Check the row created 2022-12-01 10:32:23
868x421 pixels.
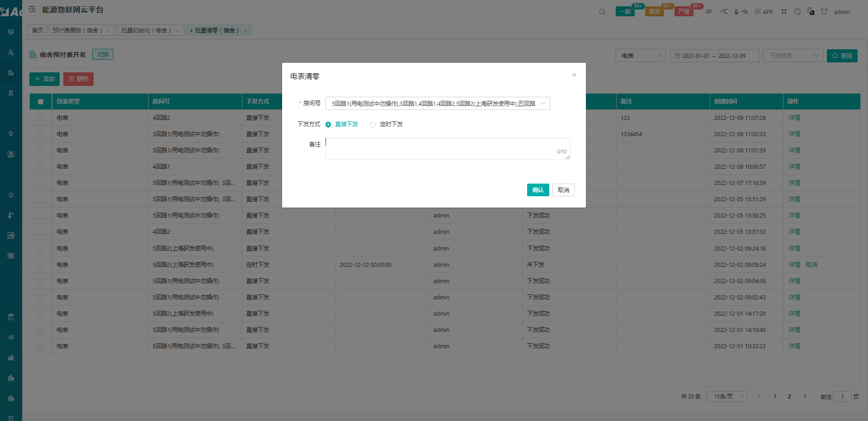click(40, 346)
